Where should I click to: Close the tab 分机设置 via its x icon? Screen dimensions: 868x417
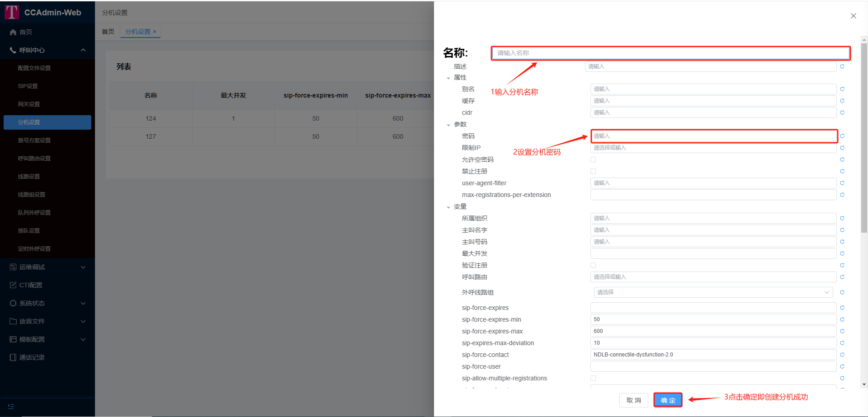[155, 32]
